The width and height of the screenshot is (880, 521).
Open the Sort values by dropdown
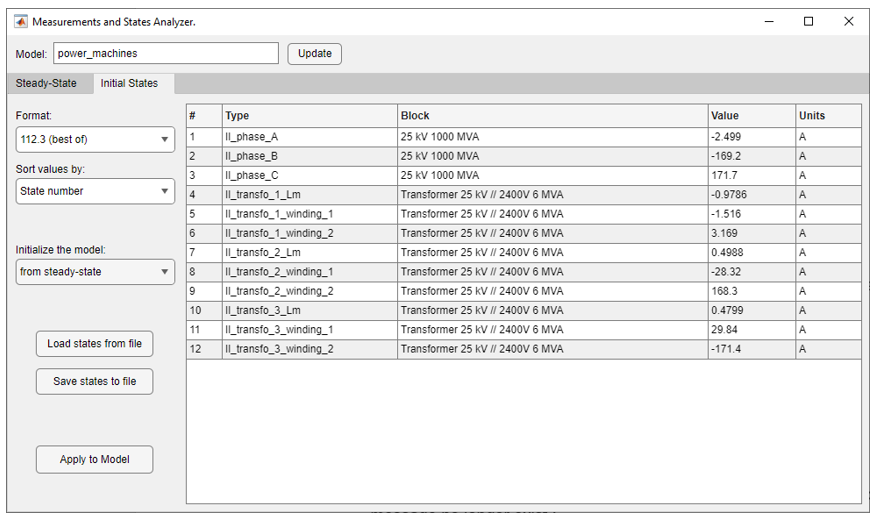95,191
